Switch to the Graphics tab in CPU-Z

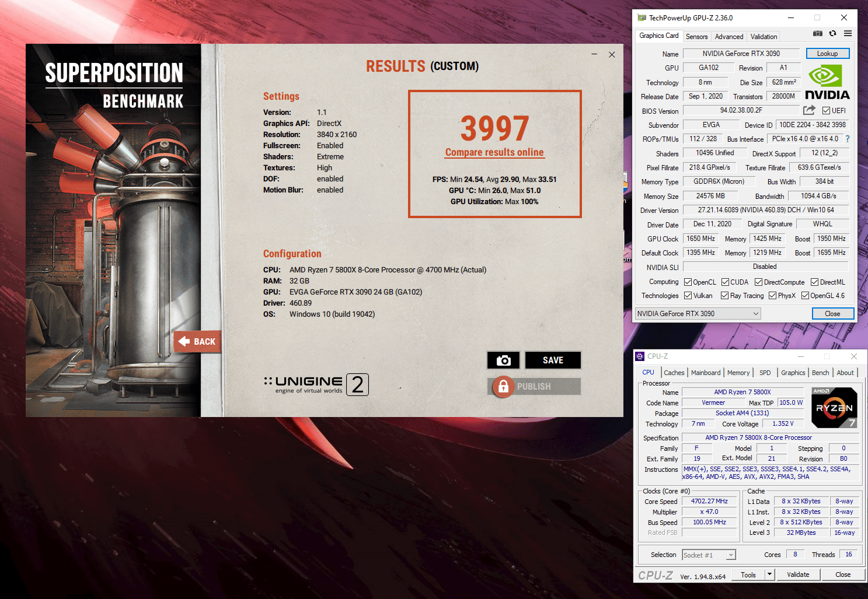[x=793, y=373]
